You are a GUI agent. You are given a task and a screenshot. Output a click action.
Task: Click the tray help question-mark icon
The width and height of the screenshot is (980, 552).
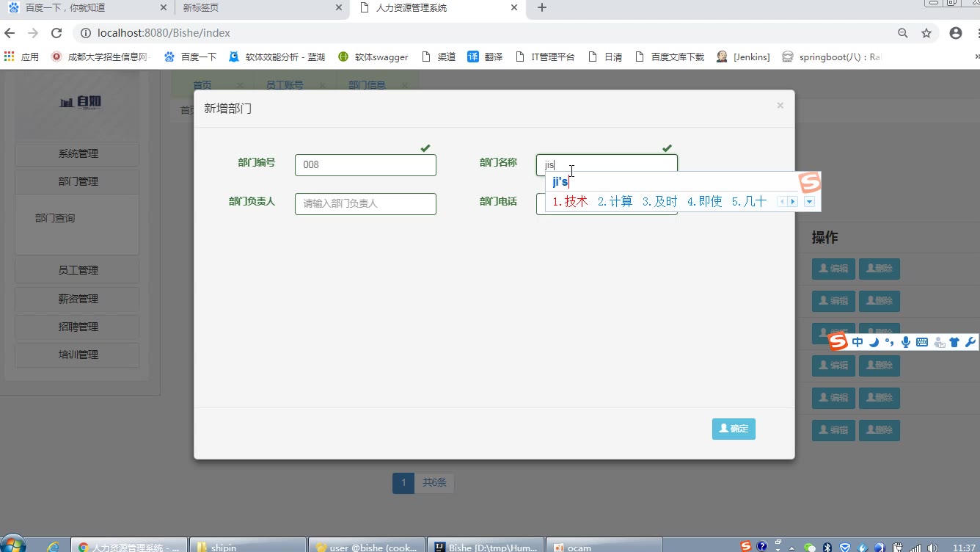pyautogui.click(x=762, y=546)
